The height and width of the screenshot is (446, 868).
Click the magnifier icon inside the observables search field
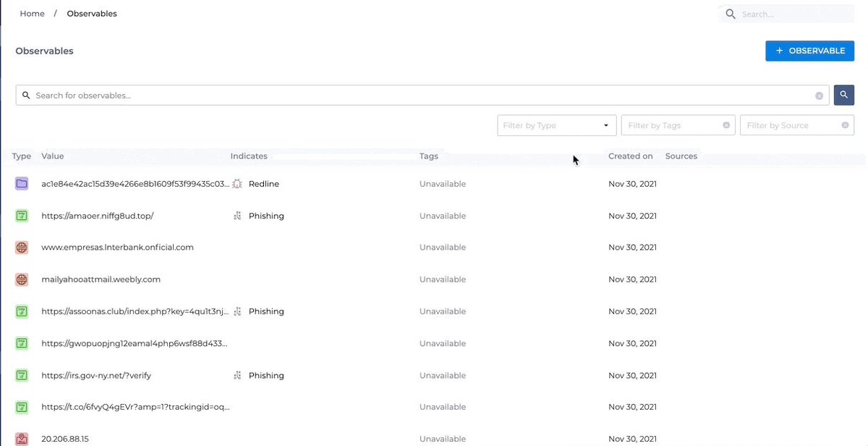point(26,96)
